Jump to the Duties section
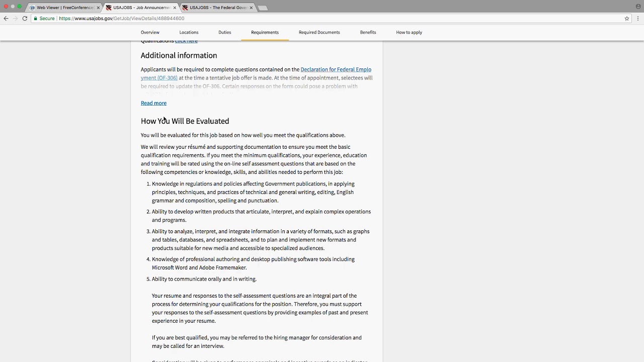 [225, 32]
